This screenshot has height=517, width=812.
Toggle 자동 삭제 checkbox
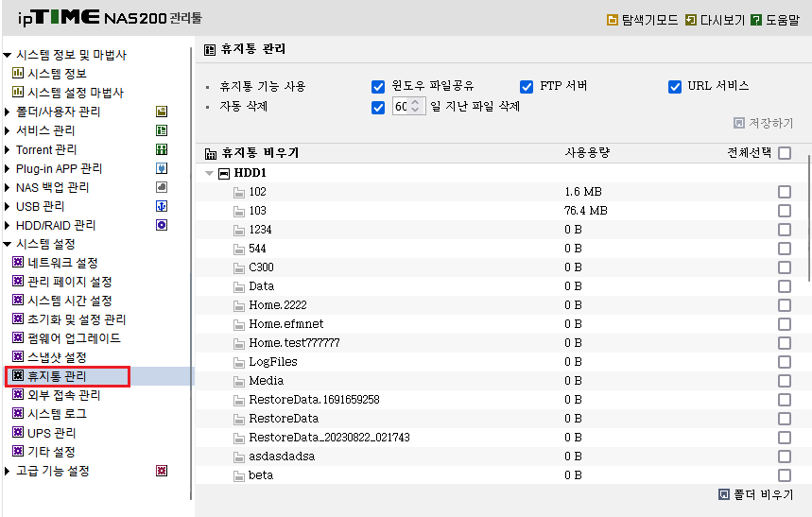click(x=378, y=107)
